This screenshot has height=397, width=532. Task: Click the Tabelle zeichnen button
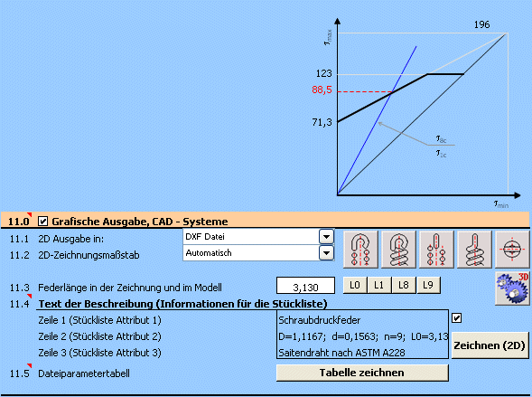362,373
